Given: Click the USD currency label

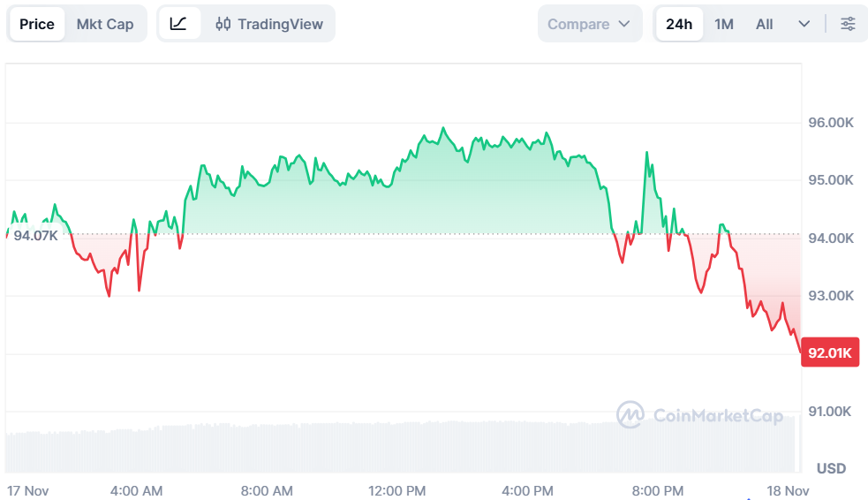Looking at the screenshot, I should 831,468.
